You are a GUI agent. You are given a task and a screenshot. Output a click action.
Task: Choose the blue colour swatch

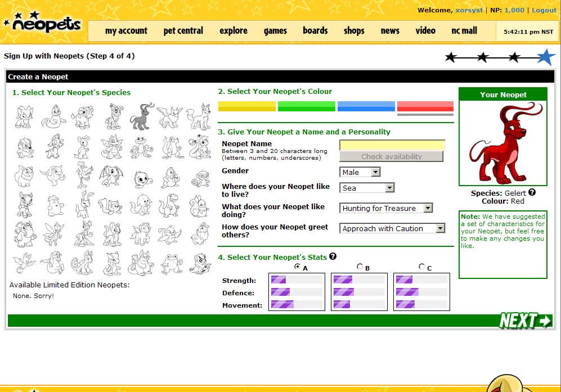366,106
